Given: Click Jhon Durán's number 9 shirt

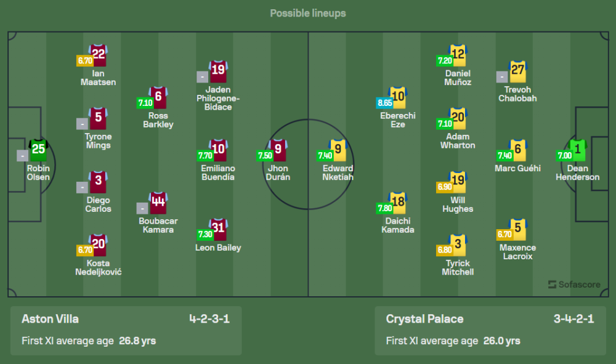Looking at the screenshot, I should [278, 150].
